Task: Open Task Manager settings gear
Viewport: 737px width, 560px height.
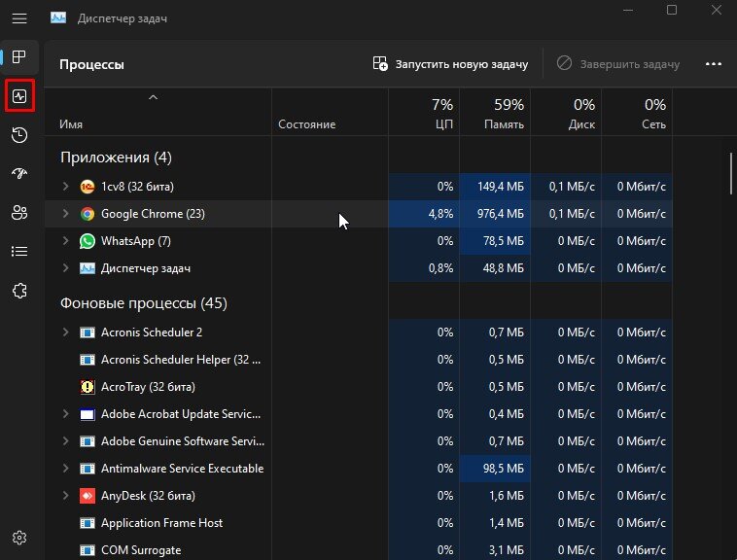Action: click(19, 538)
